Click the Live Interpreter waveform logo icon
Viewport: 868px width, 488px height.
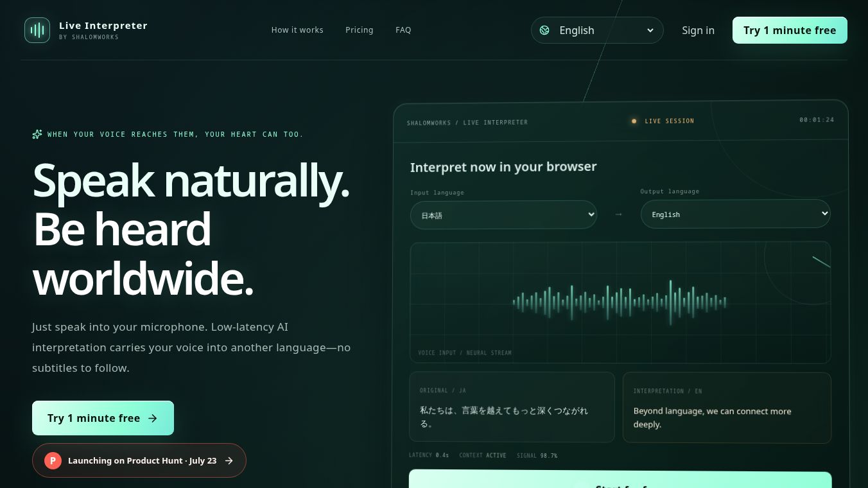[x=37, y=30]
